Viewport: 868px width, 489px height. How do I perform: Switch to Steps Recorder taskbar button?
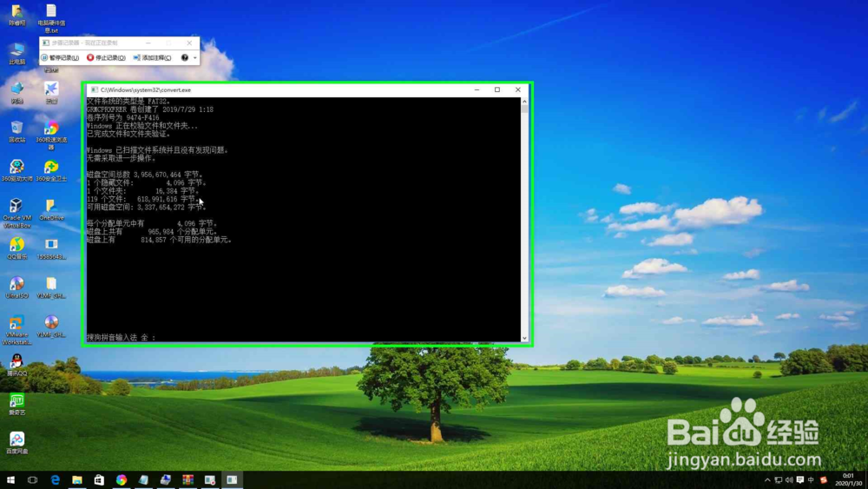pos(210,479)
